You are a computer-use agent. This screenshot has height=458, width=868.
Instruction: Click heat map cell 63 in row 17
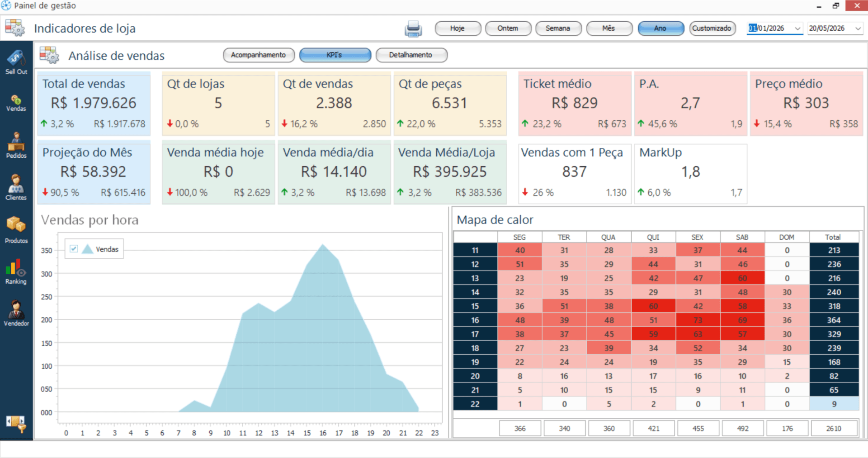pyautogui.click(x=698, y=334)
